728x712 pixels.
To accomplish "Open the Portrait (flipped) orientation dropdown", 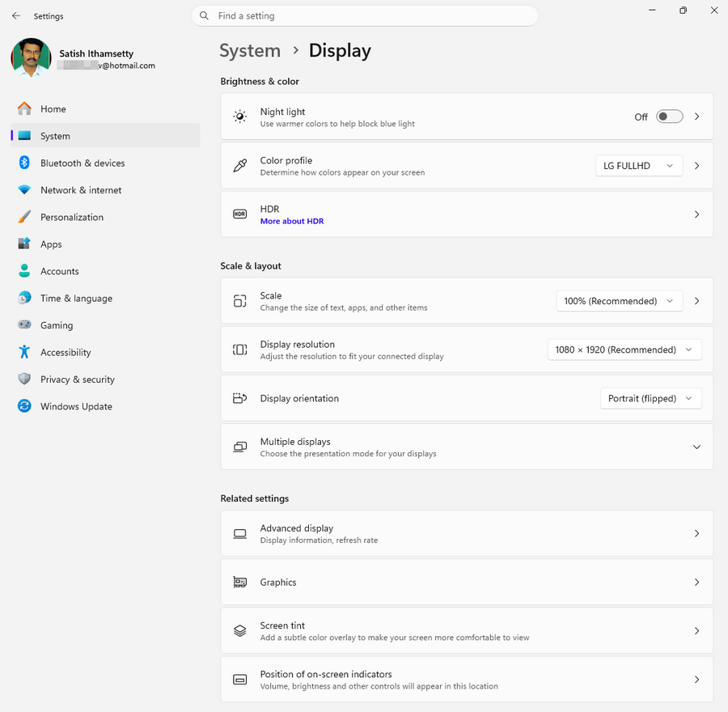I will coord(651,399).
